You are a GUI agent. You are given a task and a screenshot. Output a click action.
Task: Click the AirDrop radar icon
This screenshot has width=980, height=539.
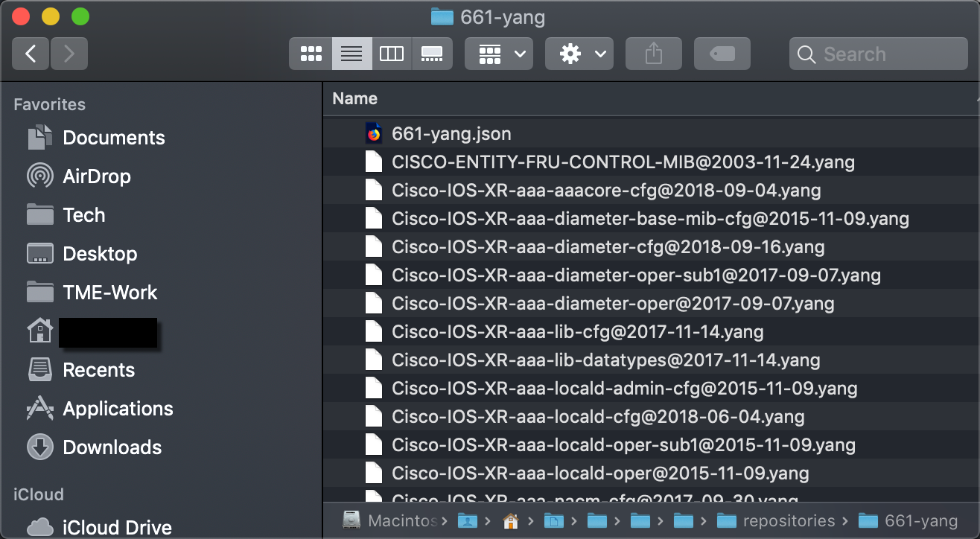pos(39,176)
